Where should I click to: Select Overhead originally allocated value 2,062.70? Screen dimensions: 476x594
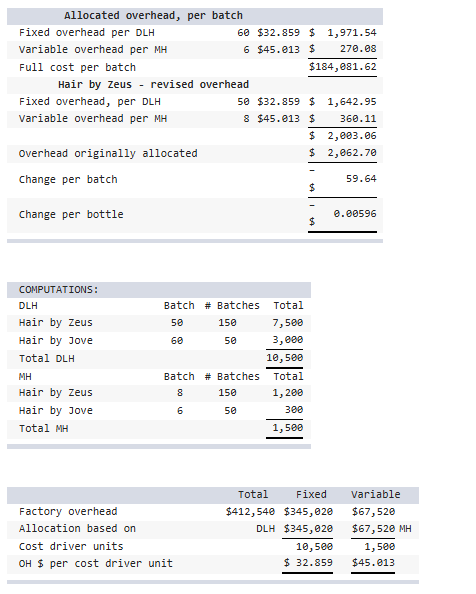pos(352,153)
